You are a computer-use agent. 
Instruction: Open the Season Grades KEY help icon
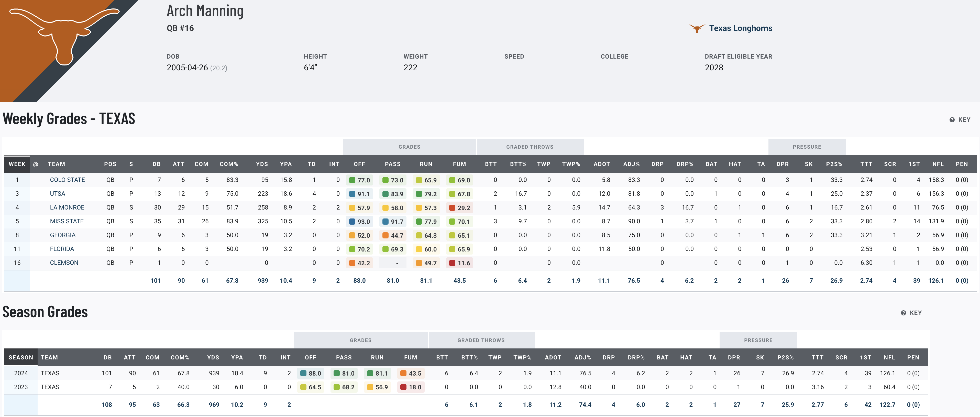click(903, 313)
